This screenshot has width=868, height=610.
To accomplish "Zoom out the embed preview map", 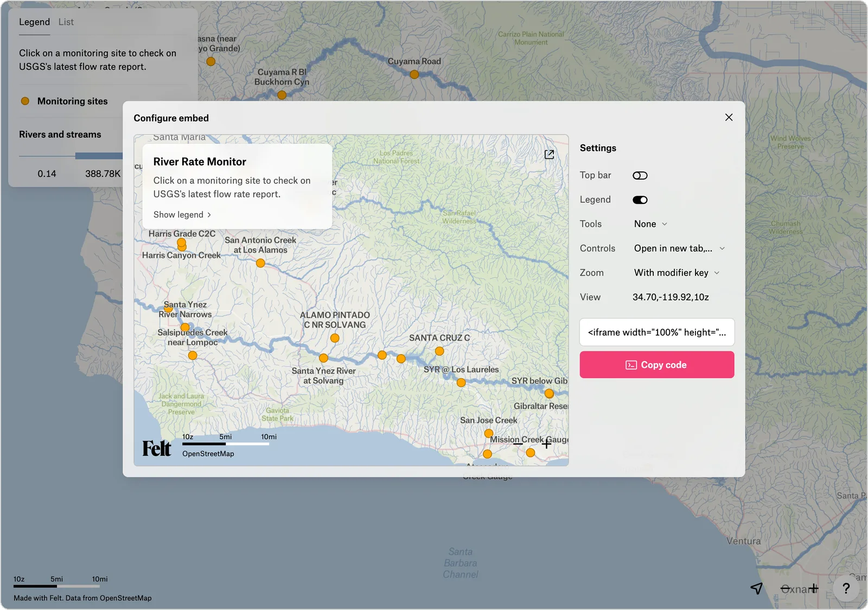I will click(x=518, y=444).
